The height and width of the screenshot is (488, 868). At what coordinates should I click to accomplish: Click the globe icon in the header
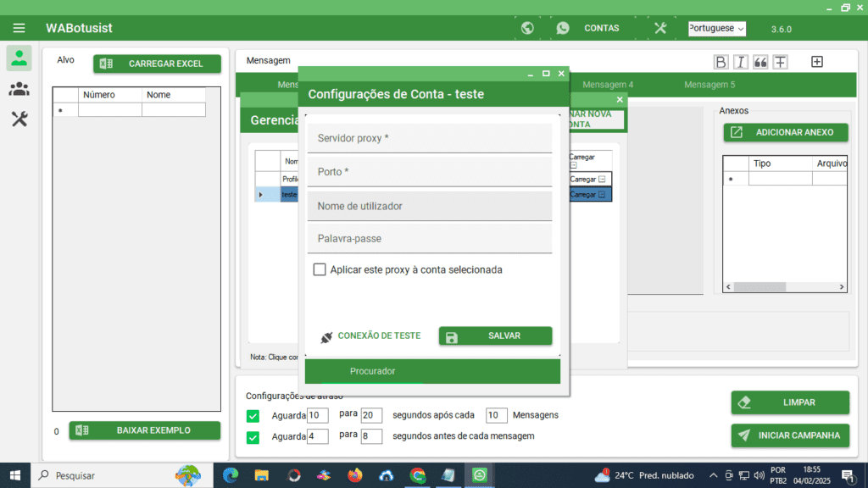[527, 28]
